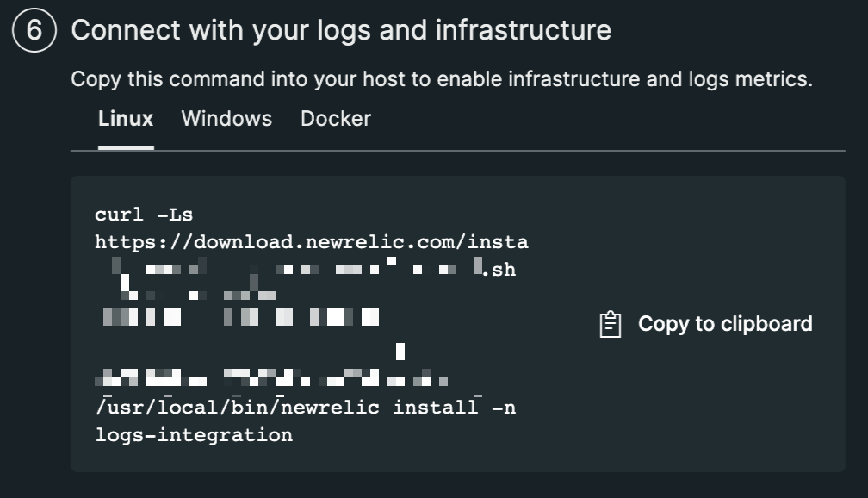Select the Linux tab

pos(126,119)
